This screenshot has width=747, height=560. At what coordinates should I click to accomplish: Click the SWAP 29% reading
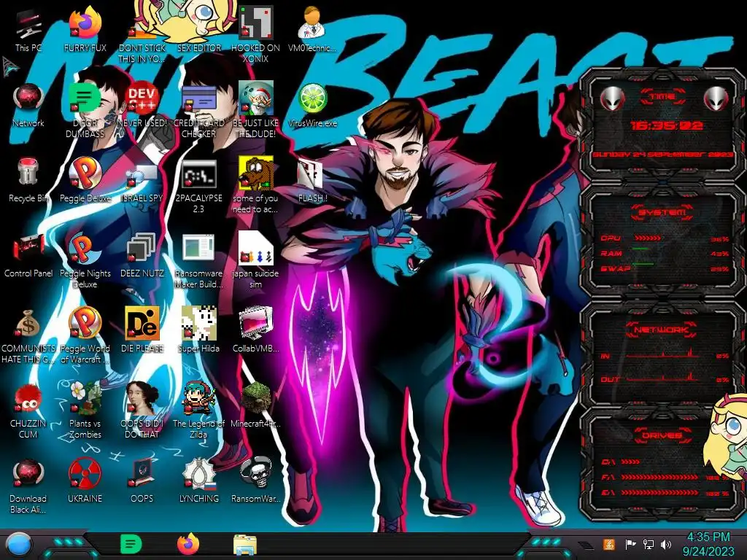click(720, 269)
